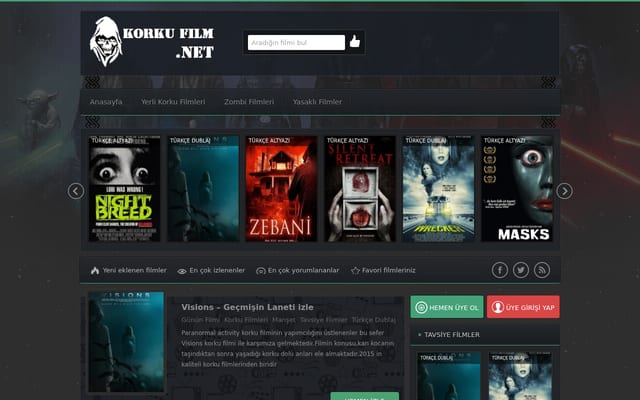Click the Günün Filmi category tag
Screen dimensions: 640x400
(x=200, y=320)
